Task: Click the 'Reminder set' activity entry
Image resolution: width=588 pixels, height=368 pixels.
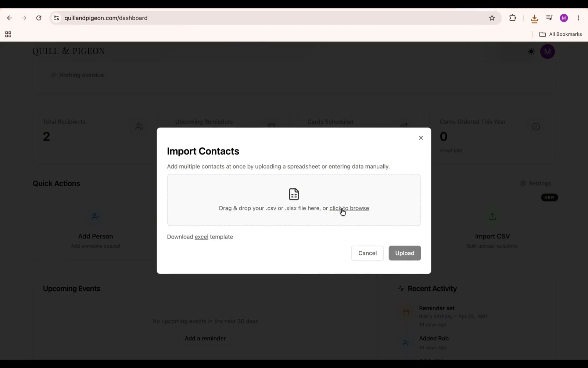Action: coord(453,316)
